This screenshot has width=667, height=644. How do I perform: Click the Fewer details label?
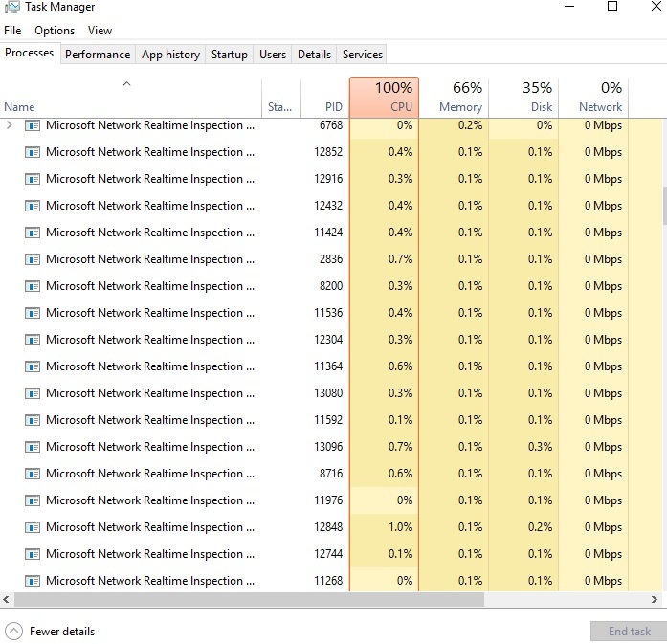[62, 632]
